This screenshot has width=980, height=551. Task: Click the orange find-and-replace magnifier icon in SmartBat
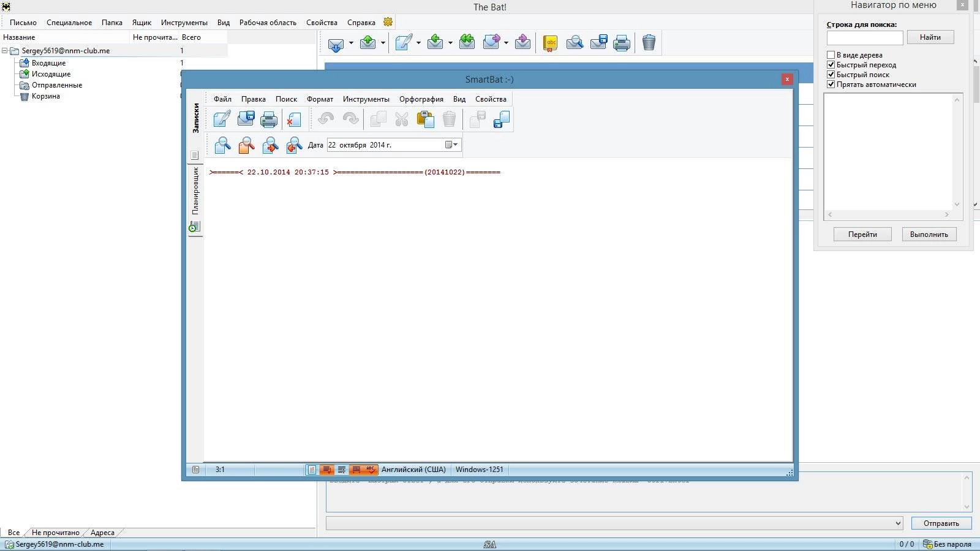click(x=246, y=145)
